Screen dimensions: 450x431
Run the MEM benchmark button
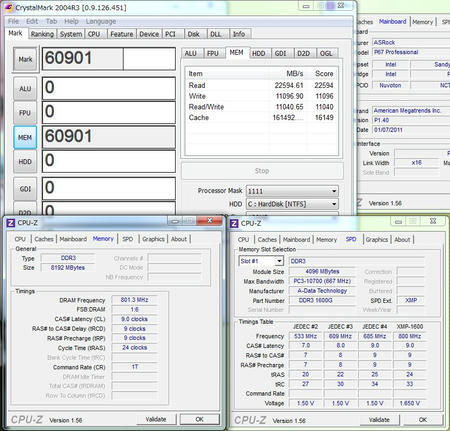25,137
